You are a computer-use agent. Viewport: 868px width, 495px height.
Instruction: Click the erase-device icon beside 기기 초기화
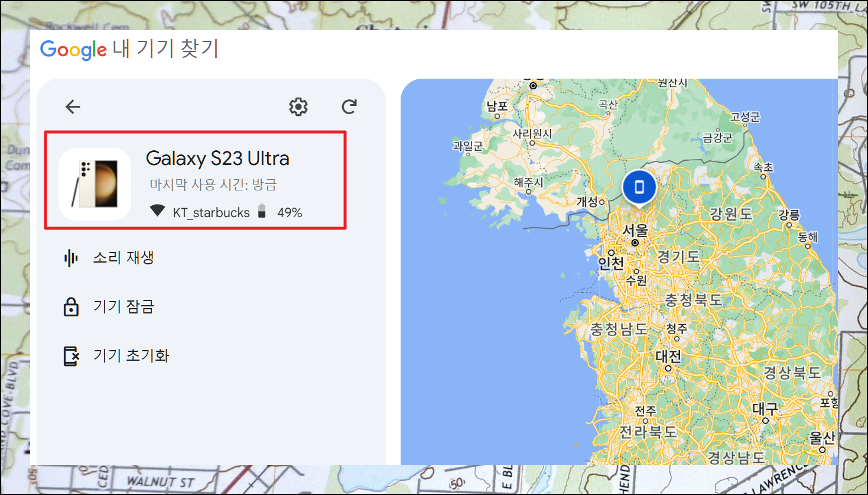click(71, 356)
